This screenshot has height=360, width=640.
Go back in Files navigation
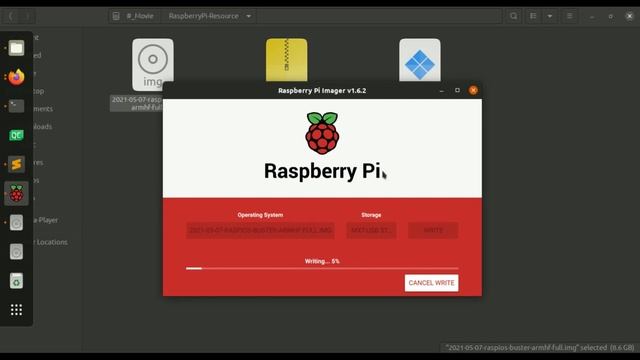[x=11, y=16]
